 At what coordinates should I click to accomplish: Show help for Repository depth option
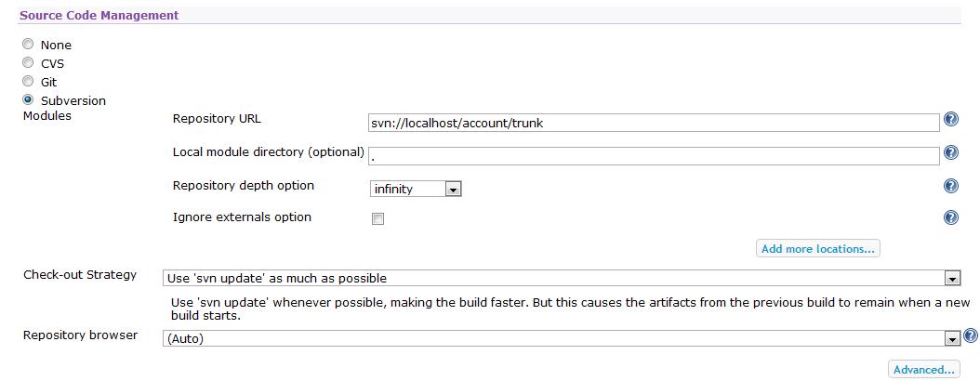pyautogui.click(x=950, y=186)
